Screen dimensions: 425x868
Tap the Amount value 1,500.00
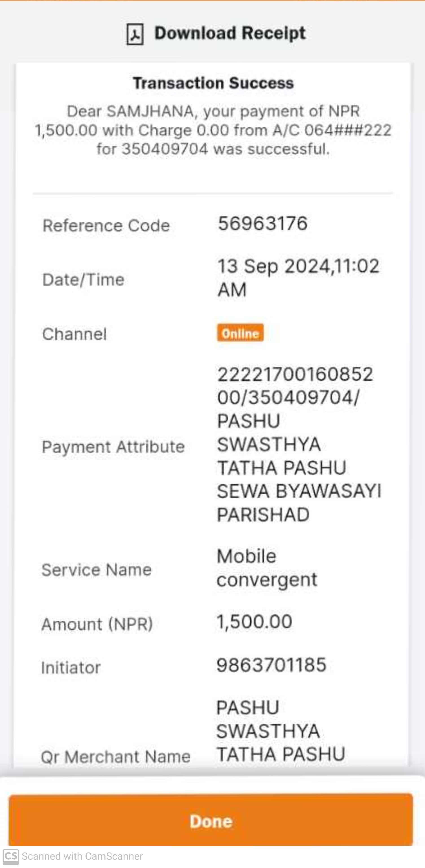254,621
